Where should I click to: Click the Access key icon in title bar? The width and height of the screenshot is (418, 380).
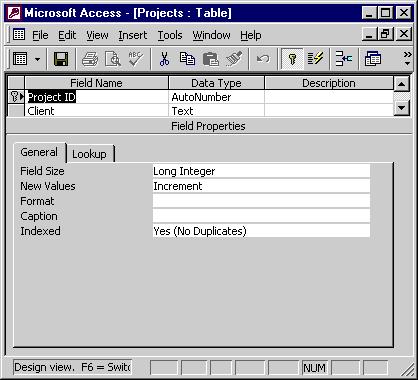tap(14, 13)
